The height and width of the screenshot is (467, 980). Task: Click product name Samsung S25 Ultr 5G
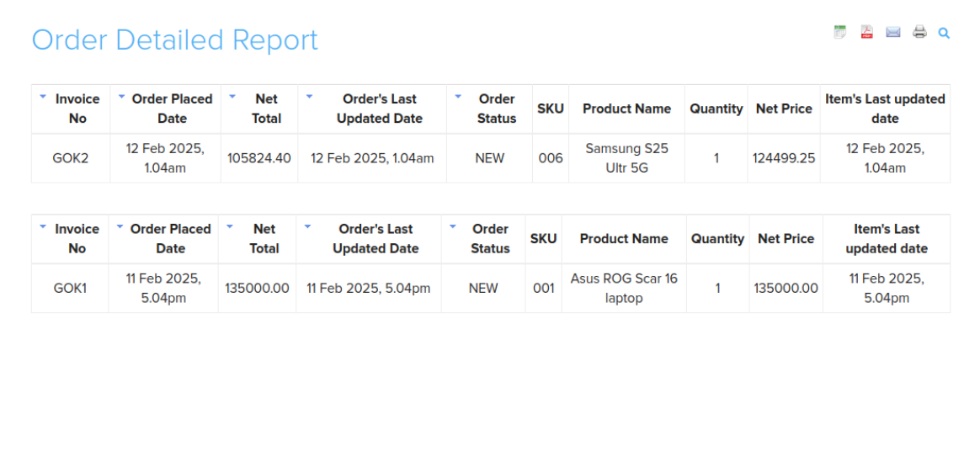click(627, 158)
